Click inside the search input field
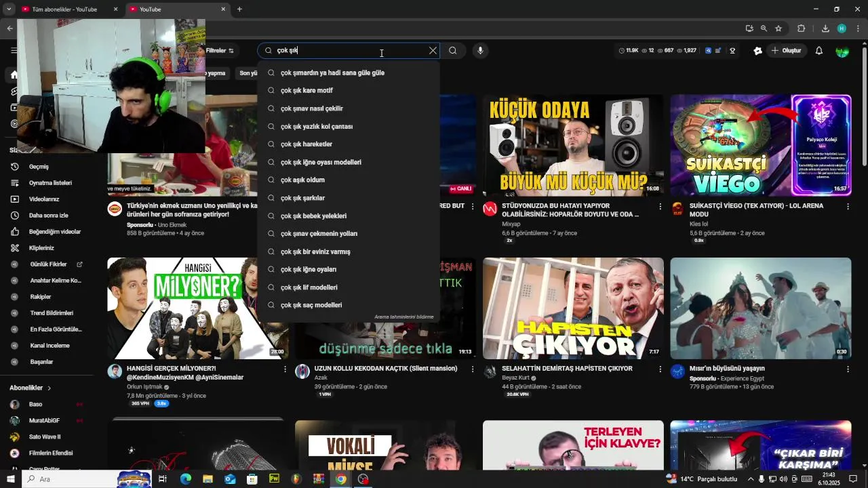The width and height of the screenshot is (868, 488). (349, 51)
